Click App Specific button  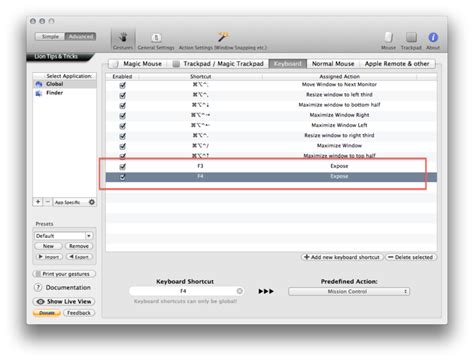point(68,202)
